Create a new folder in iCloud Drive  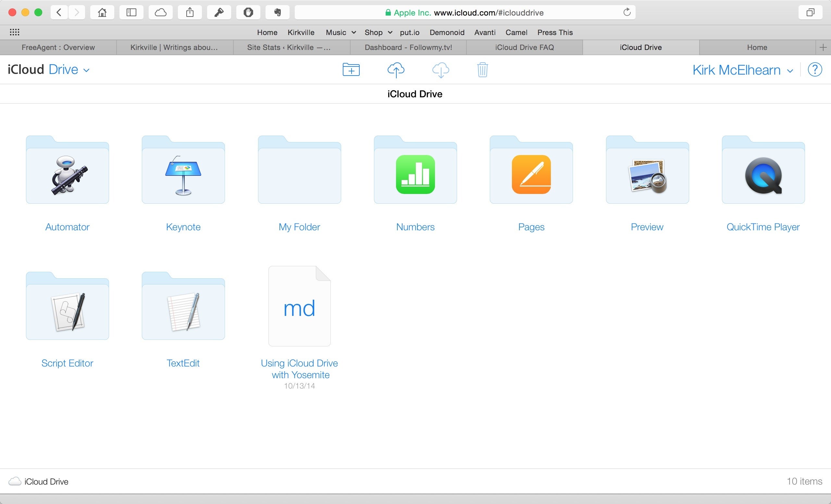point(351,70)
